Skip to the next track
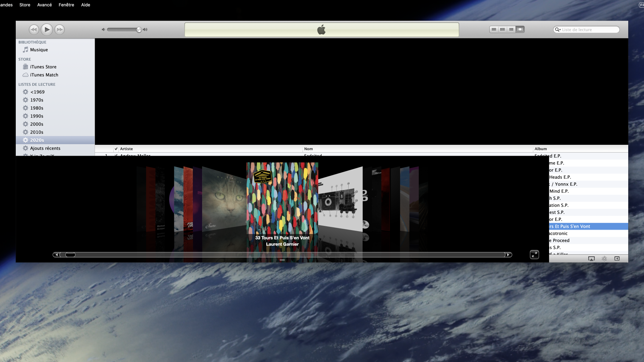 pyautogui.click(x=60, y=30)
